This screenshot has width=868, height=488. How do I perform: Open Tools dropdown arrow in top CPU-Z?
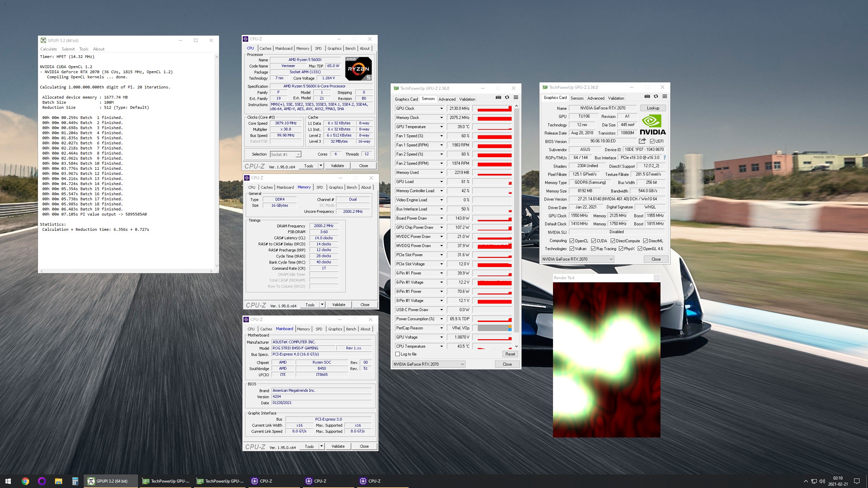tap(321, 166)
